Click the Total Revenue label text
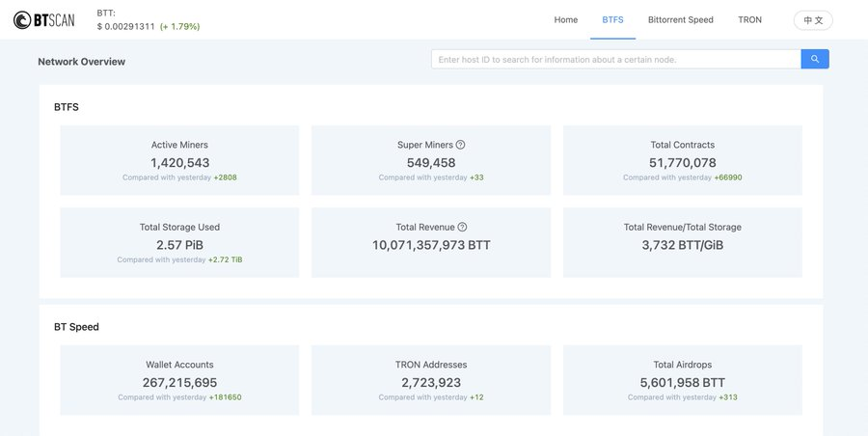The width and height of the screenshot is (868, 436). click(425, 227)
